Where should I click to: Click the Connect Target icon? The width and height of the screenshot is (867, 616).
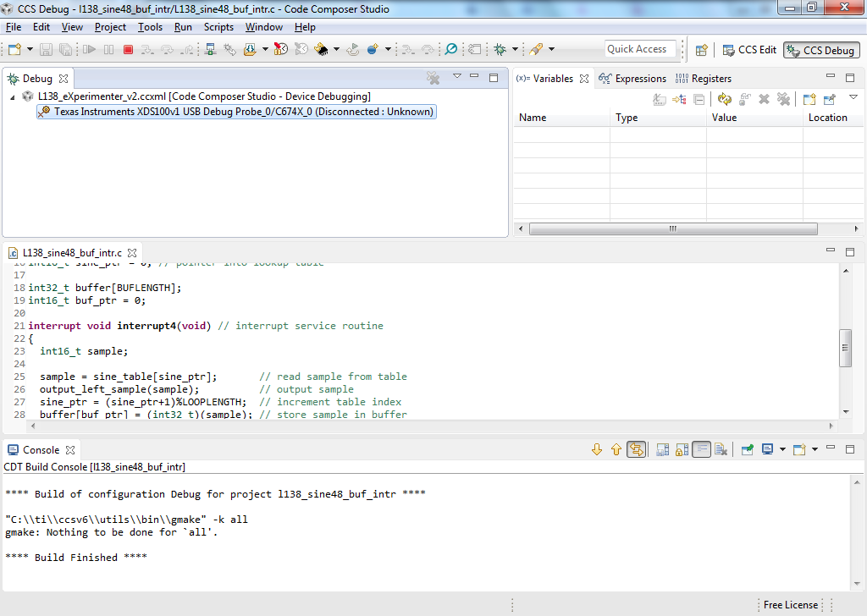(210, 50)
